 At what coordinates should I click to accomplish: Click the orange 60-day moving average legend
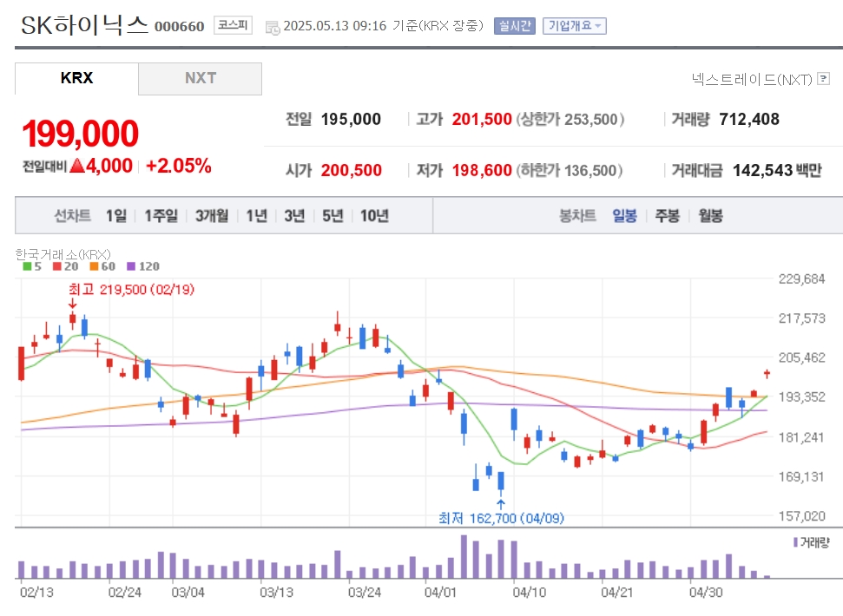tap(102, 266)
